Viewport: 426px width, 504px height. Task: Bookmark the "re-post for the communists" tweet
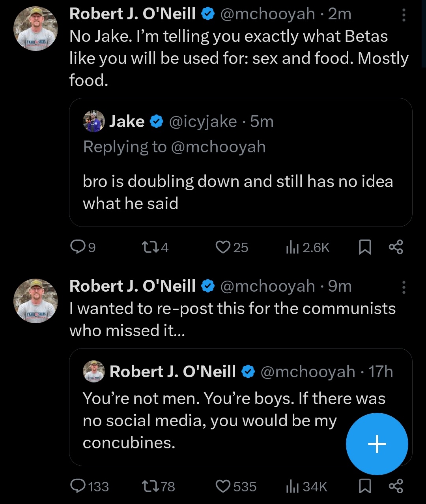[365, 486]
